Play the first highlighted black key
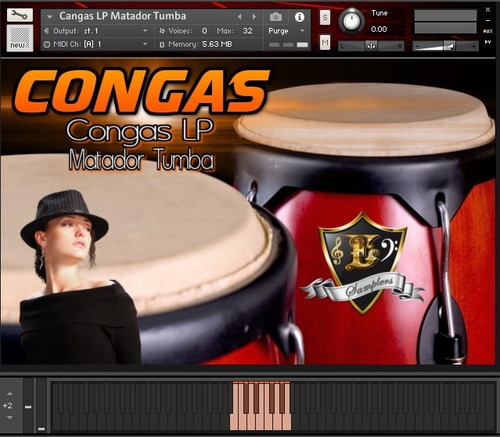500x437 pixels. click(246, 397)
